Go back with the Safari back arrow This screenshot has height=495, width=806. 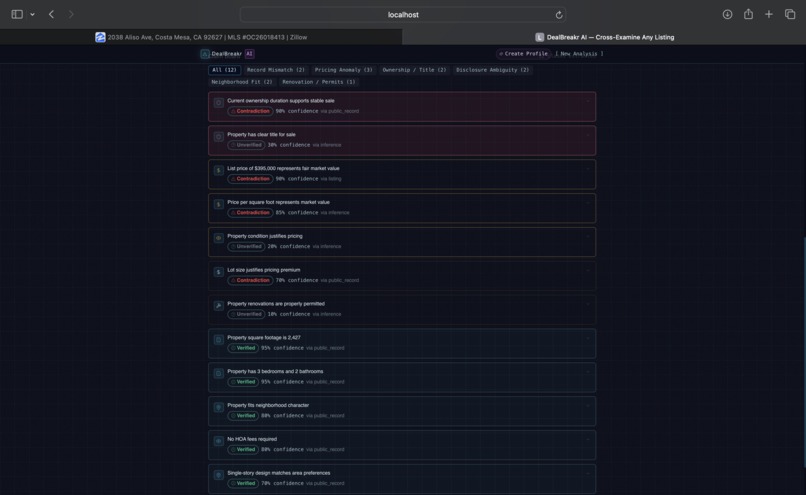[x=51, y=14]
